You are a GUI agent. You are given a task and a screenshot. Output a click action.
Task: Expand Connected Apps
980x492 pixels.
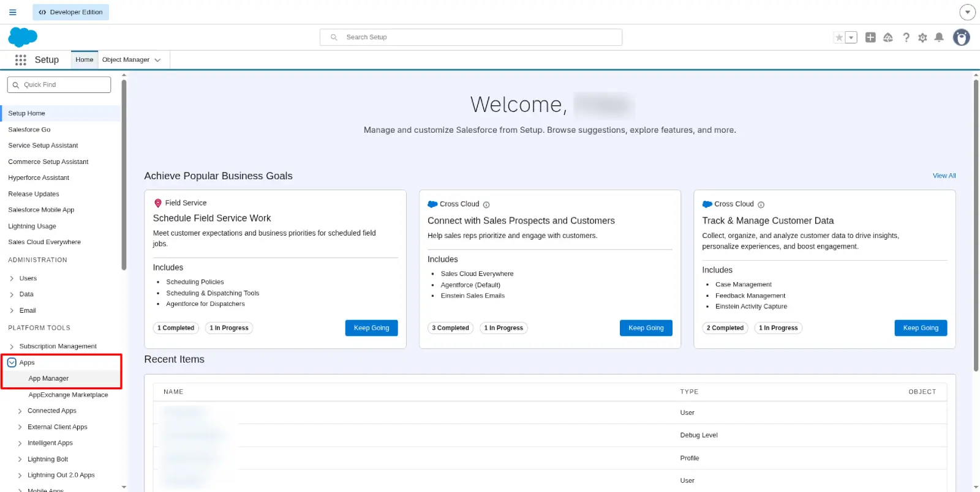click(20, 411)
